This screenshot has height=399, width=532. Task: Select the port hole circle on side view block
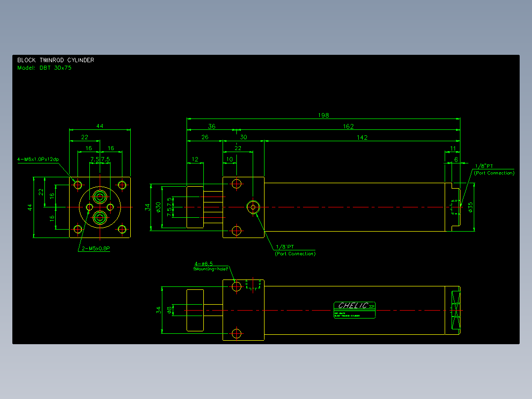(253, 207)
